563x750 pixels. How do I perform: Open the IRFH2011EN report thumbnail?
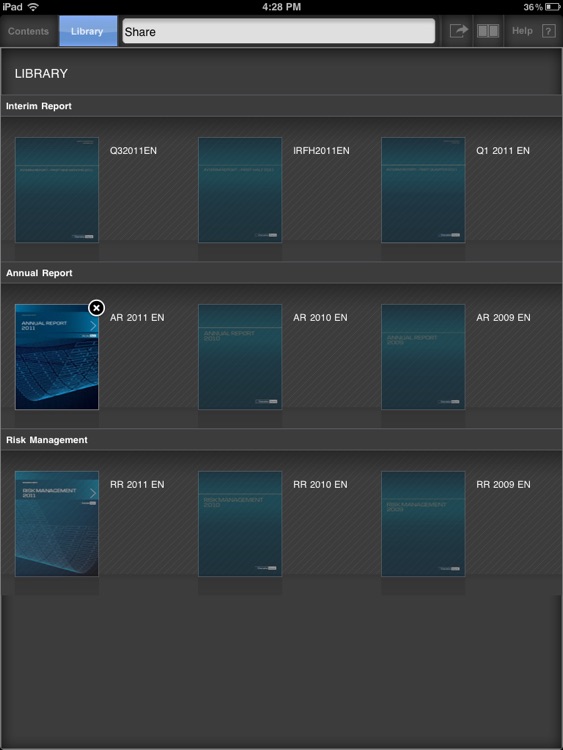click(240, 190)
